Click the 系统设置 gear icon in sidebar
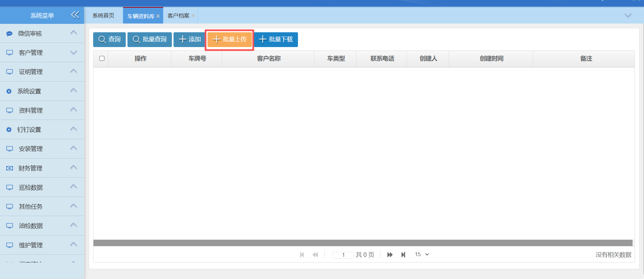 coord(9,91)
